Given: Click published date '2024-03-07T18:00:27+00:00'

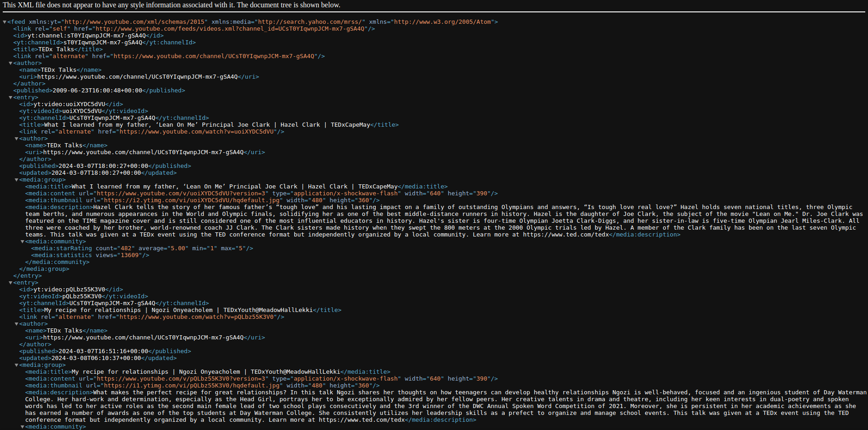Looking at the screenshot, I should point(103,166).
